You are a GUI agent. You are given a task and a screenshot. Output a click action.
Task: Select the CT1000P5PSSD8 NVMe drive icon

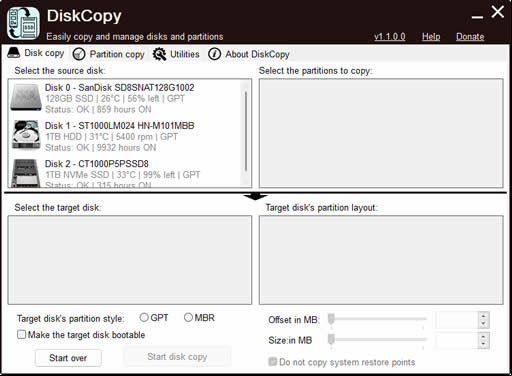pos(26,173)
